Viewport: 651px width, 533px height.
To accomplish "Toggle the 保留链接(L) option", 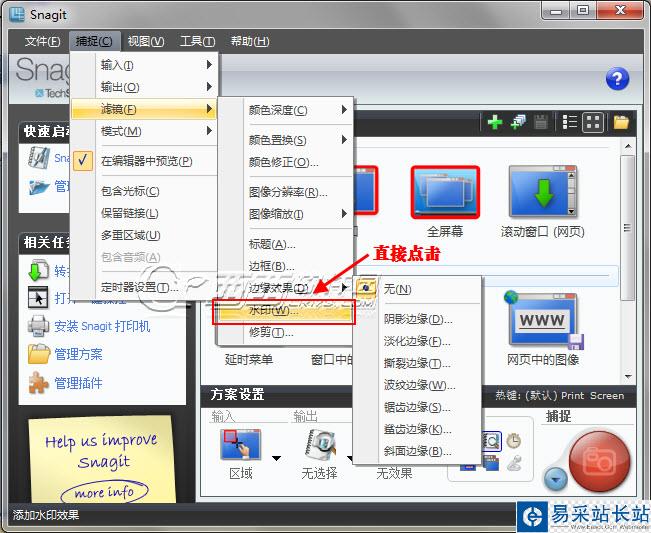I will pos(144,213).
